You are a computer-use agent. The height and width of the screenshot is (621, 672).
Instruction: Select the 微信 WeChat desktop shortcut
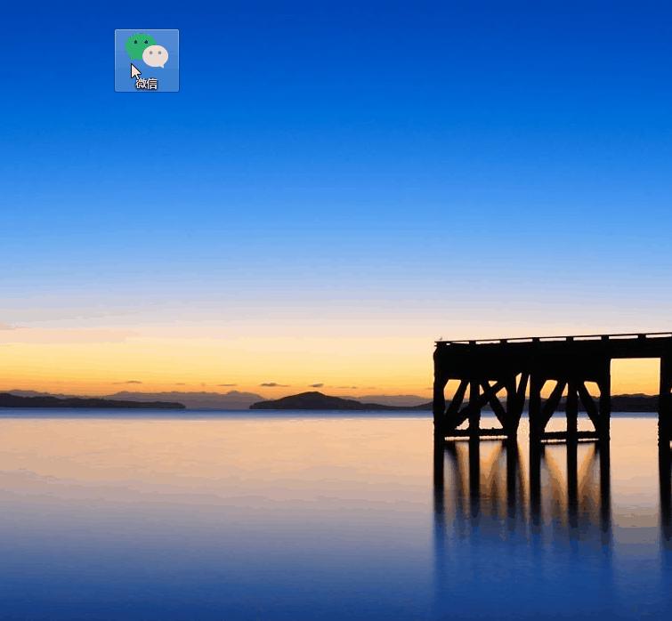point(147,60)
